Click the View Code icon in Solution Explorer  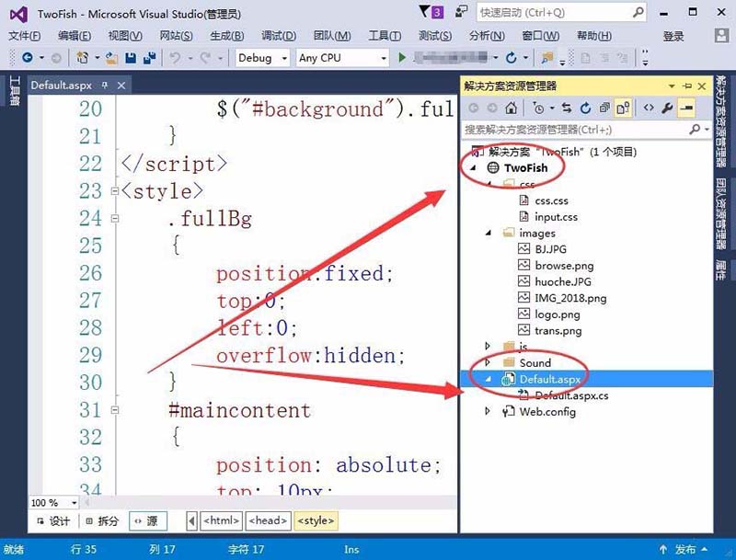point(649,108)
